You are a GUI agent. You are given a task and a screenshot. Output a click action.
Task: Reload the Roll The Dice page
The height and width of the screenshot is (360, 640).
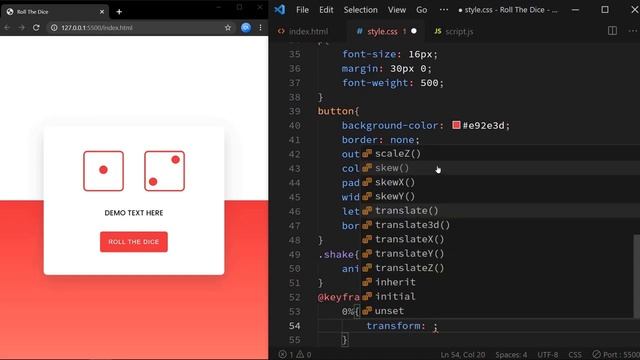[x=36, y=28]
